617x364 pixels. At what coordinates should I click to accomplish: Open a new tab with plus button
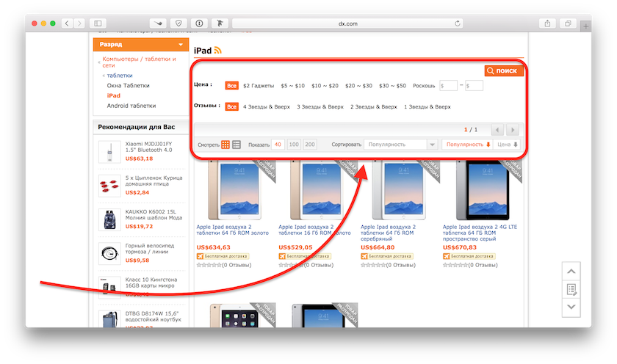[x=586, y=26]
